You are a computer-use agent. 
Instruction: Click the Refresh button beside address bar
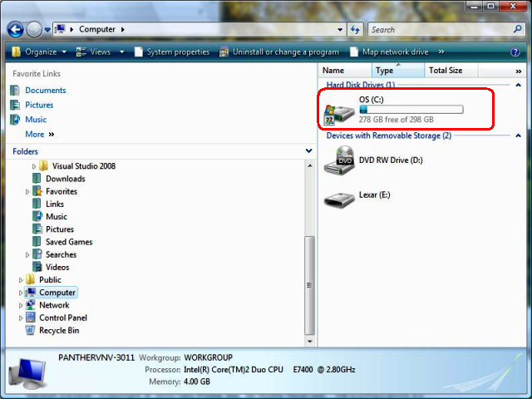click(355, 30)
